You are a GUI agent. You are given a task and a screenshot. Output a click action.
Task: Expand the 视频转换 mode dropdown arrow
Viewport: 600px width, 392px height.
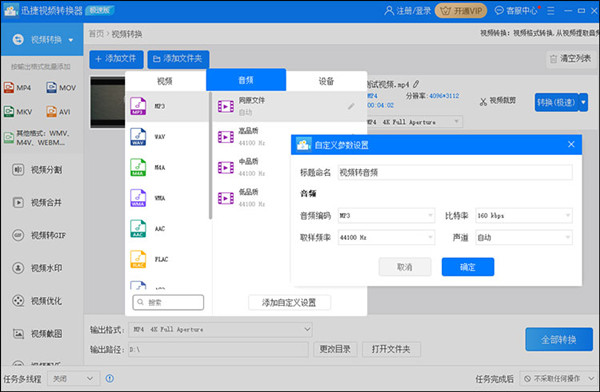pyautogui.click(x=71, y=40)
